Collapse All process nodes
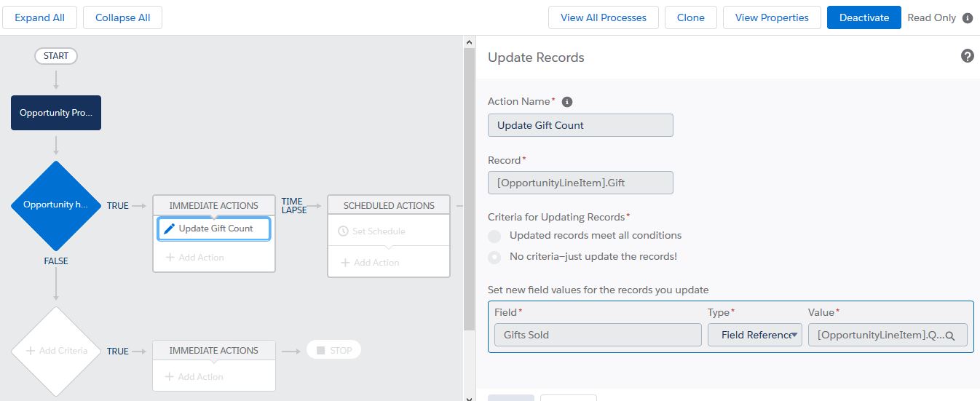Image resolution: width=980 pixels, height=401 pixels. (122, 17)
